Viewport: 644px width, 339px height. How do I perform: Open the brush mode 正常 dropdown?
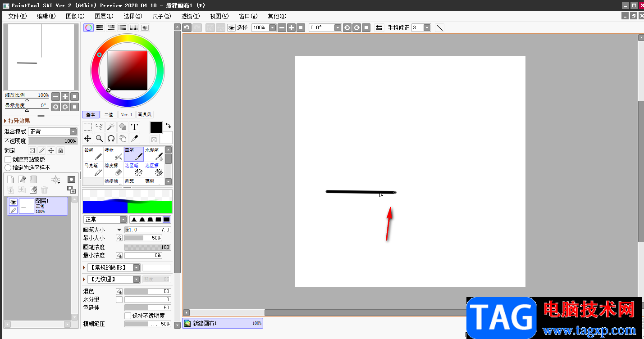tap(123, 219)
